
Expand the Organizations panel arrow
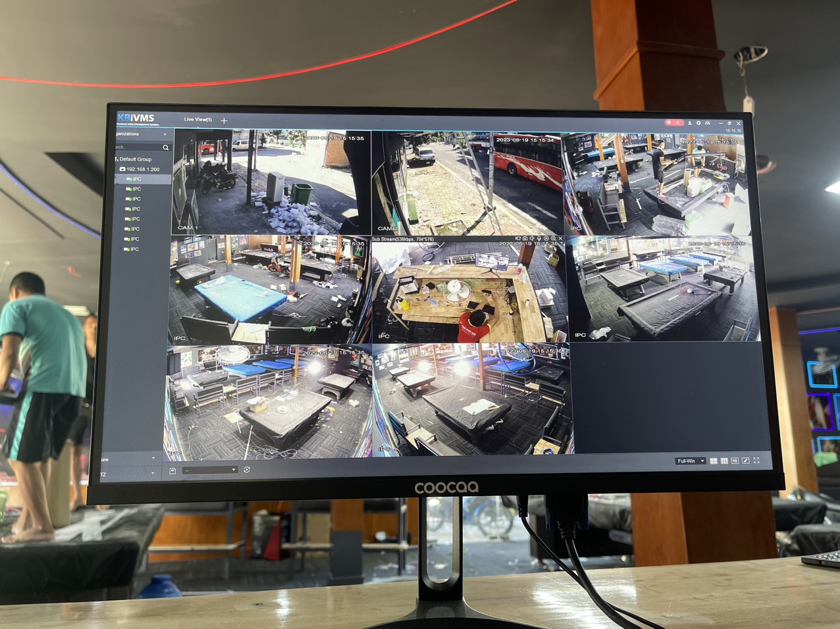[165, 134]
